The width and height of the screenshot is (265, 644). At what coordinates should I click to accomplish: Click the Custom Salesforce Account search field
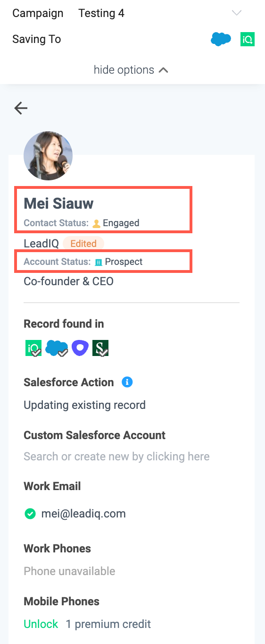[116, 457]
